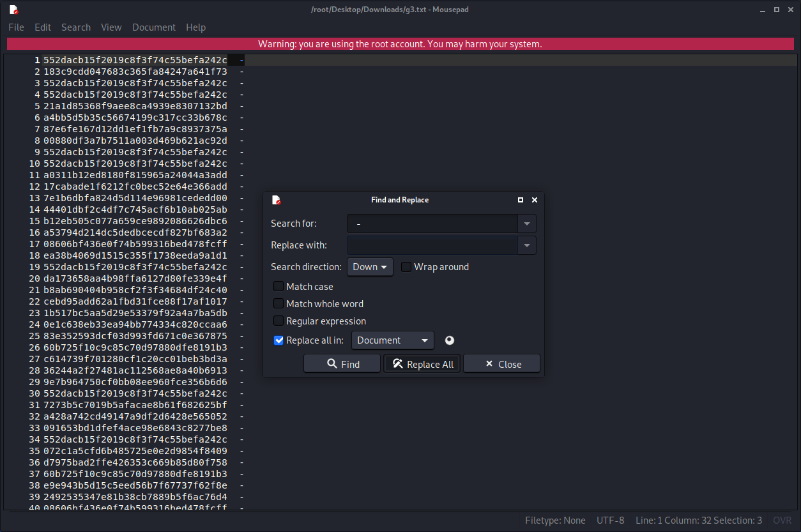Open the Replace all in Document dropdown
This screenshot has width=801, height=532.
click(x=392, y=340)
